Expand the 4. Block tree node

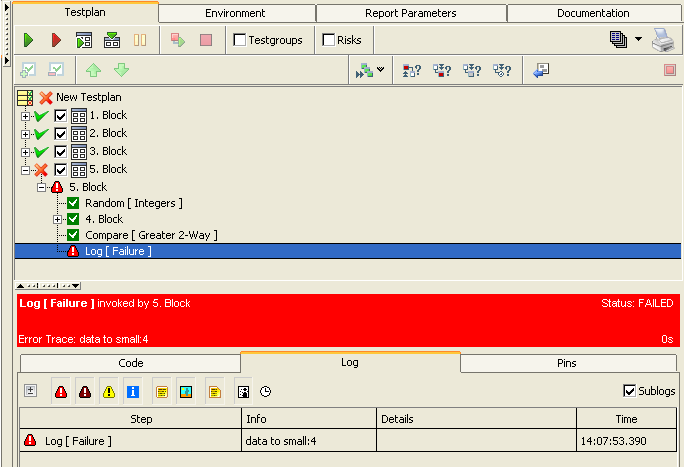(x=58, y=219)
